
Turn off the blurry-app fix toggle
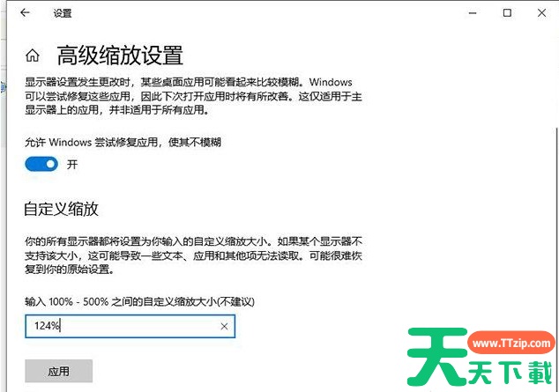click(41, 164)
